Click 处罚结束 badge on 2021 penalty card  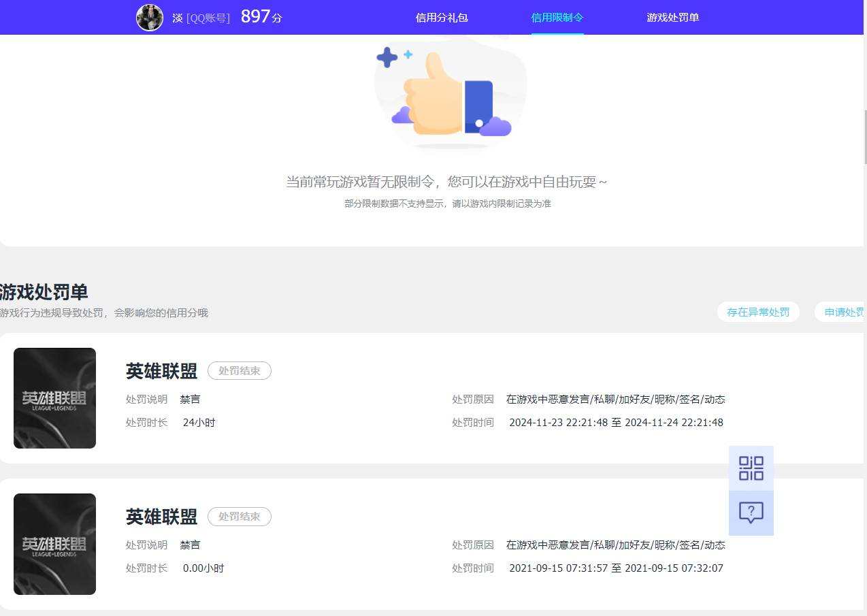coord(240,517)
